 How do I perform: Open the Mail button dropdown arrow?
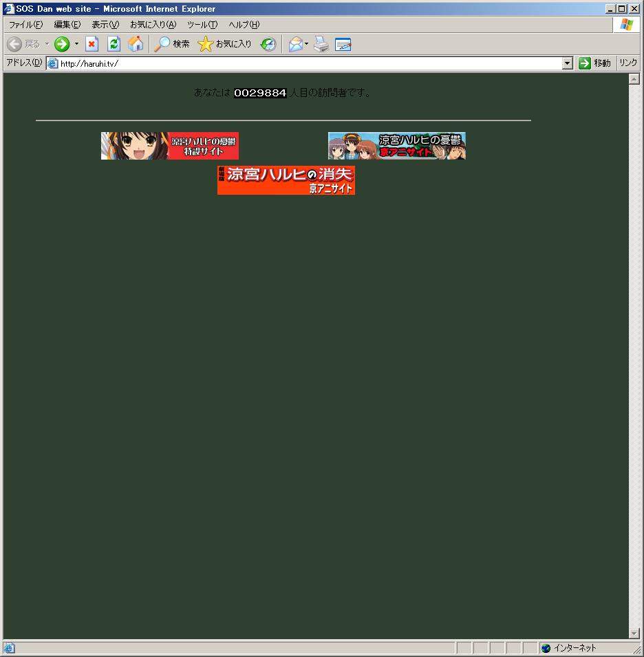(x=307, y=44)
